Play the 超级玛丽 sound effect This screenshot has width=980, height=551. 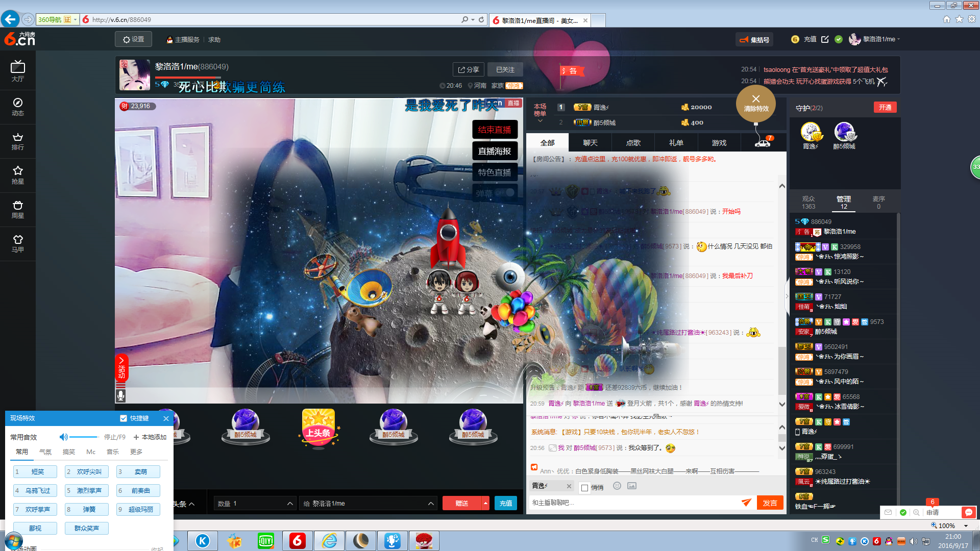[x=138, y=510]
